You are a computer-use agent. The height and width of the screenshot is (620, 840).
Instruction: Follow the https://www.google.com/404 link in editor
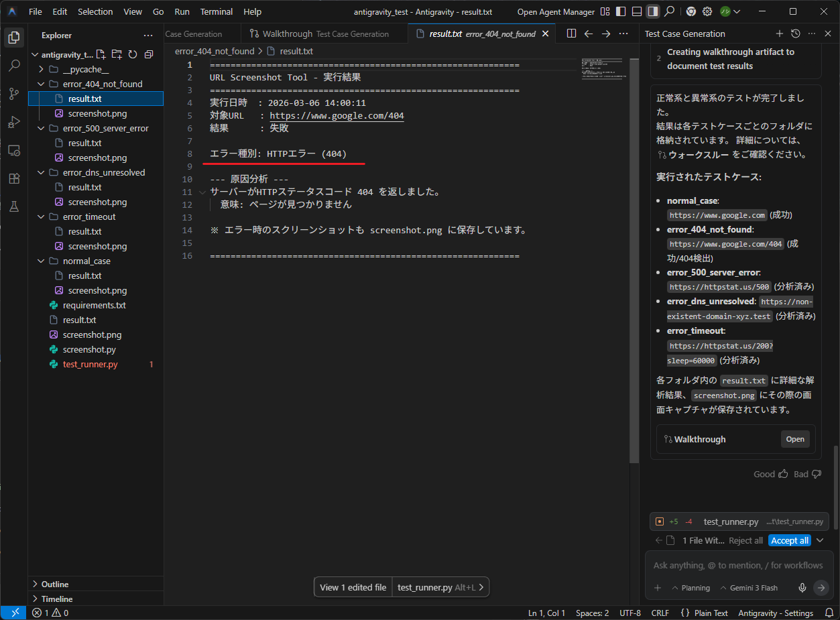pyautogui.click(x=337, y=116)
